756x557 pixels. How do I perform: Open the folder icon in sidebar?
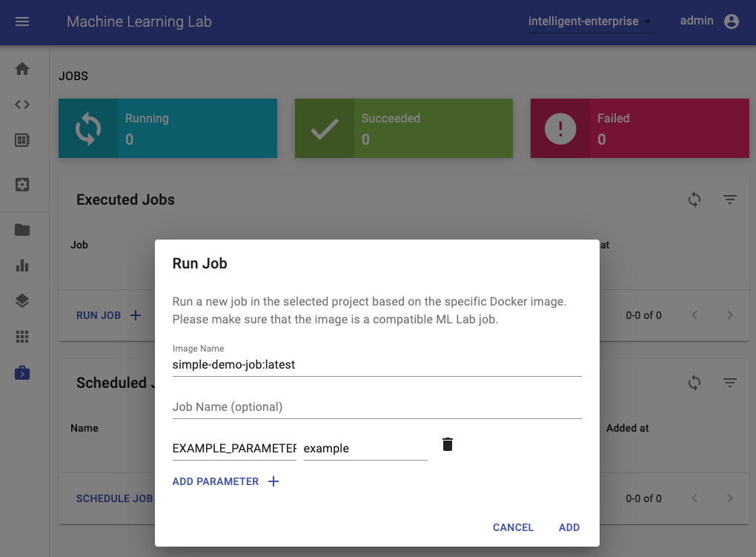22,230
